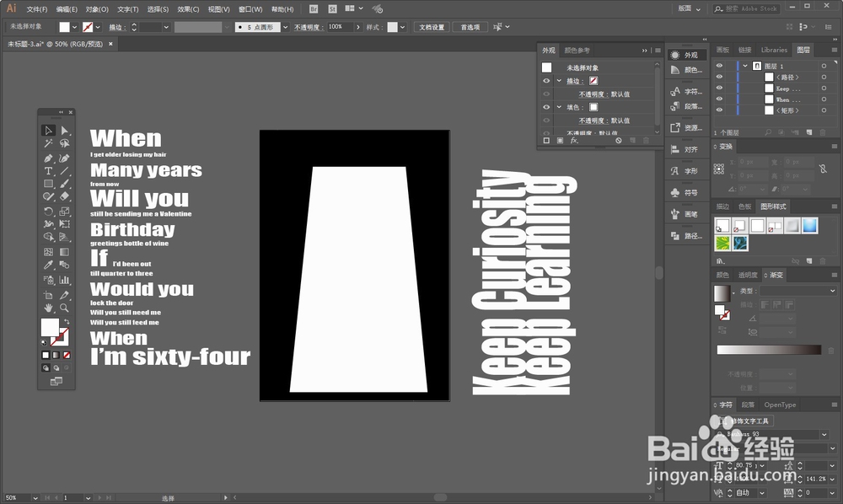Hide the Keep text sublayer
Image resolution: width=843 pixels, height=504 pixels.
click(719, 88)
